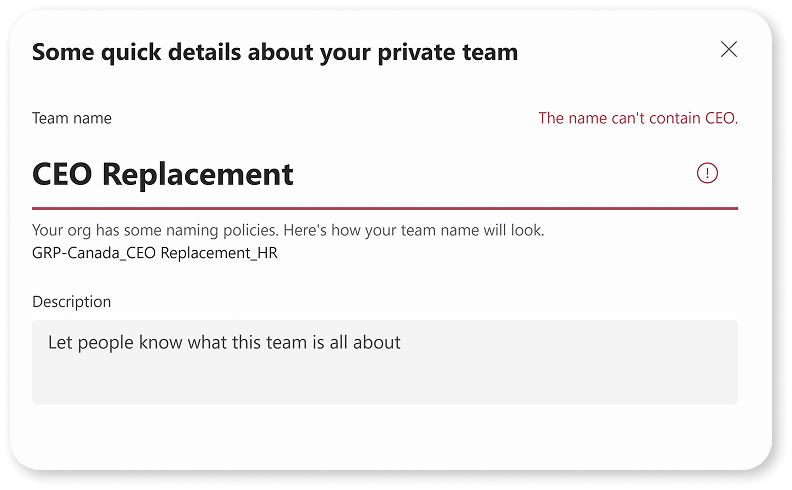
Task: Click the GRP-Canada_CEO Replacement_HR preview name
Action: click(155, 253)
